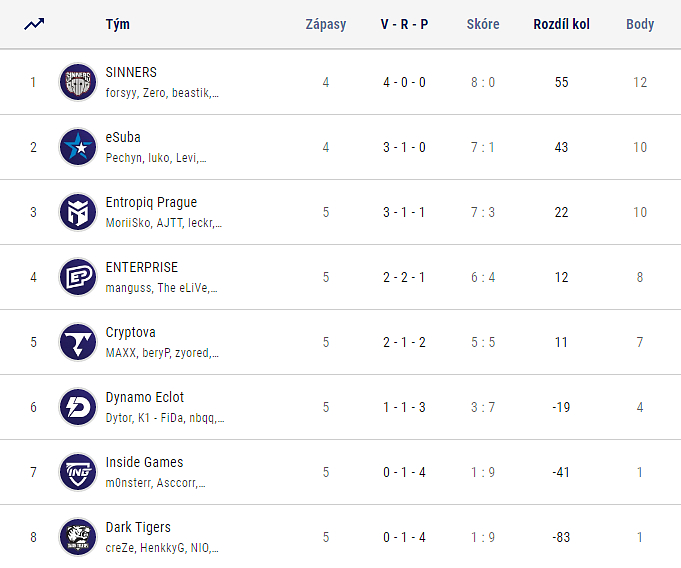Click the ENTERPRISE team logo
The width and height of the screenshot is (681, 568).
[x=77, y=277]
